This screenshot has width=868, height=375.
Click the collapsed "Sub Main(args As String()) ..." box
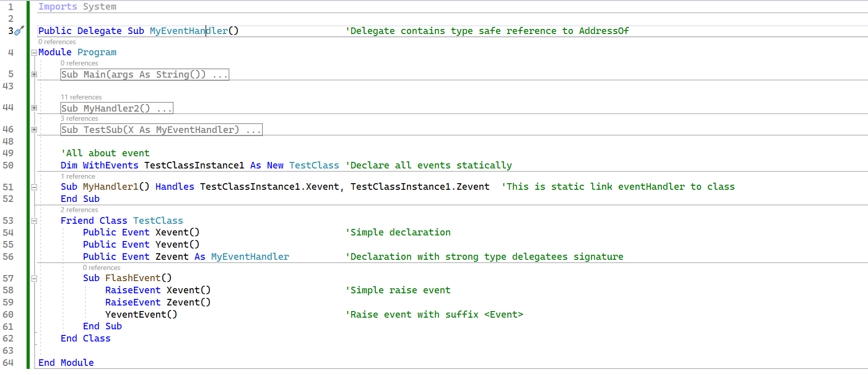click(145, 75)
